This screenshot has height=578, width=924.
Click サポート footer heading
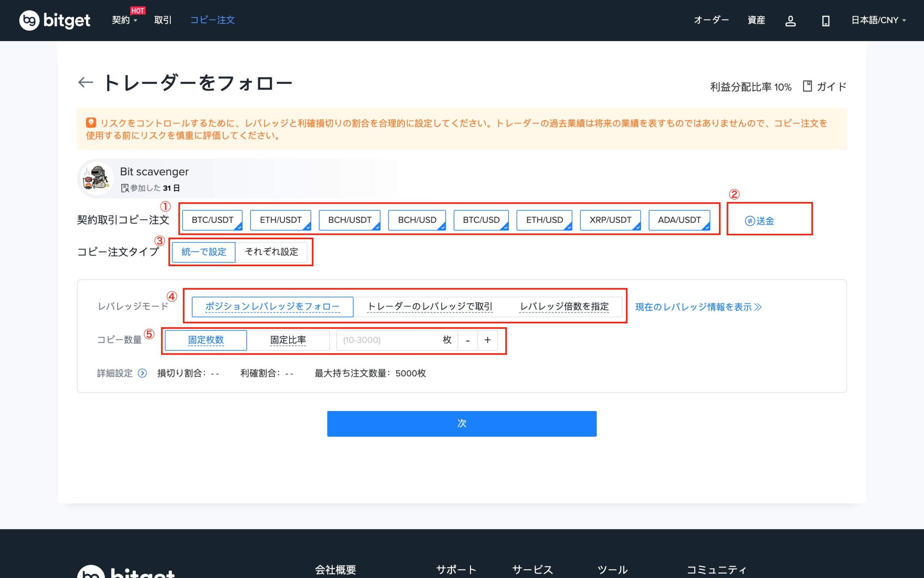click(456, 570)
